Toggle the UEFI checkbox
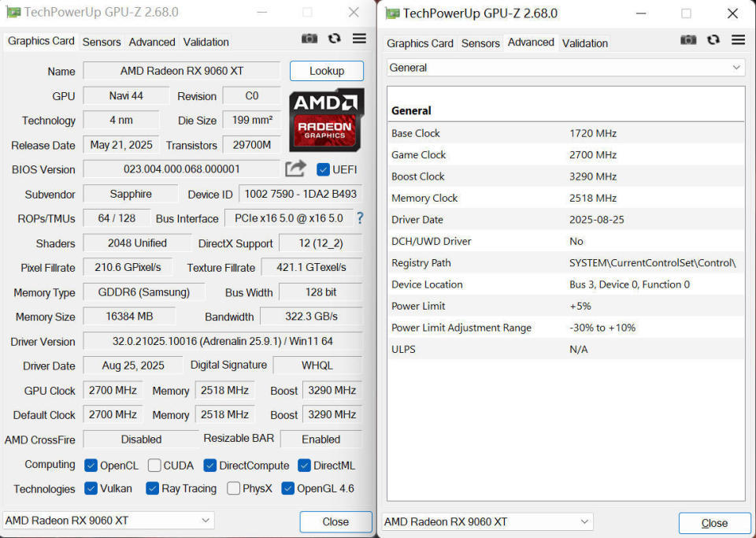756x538 pixels. pyautogui.click(x=323, y=169)
